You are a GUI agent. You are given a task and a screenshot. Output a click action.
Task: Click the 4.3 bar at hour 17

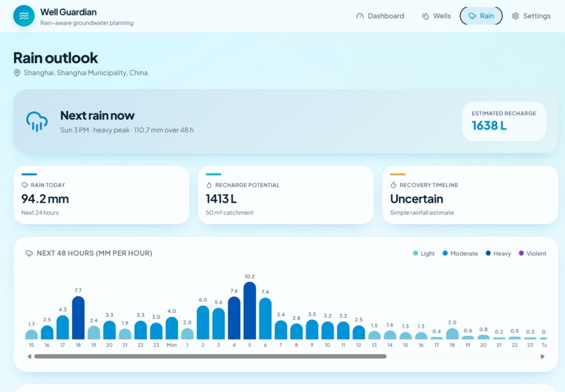[x=62, y=327]
